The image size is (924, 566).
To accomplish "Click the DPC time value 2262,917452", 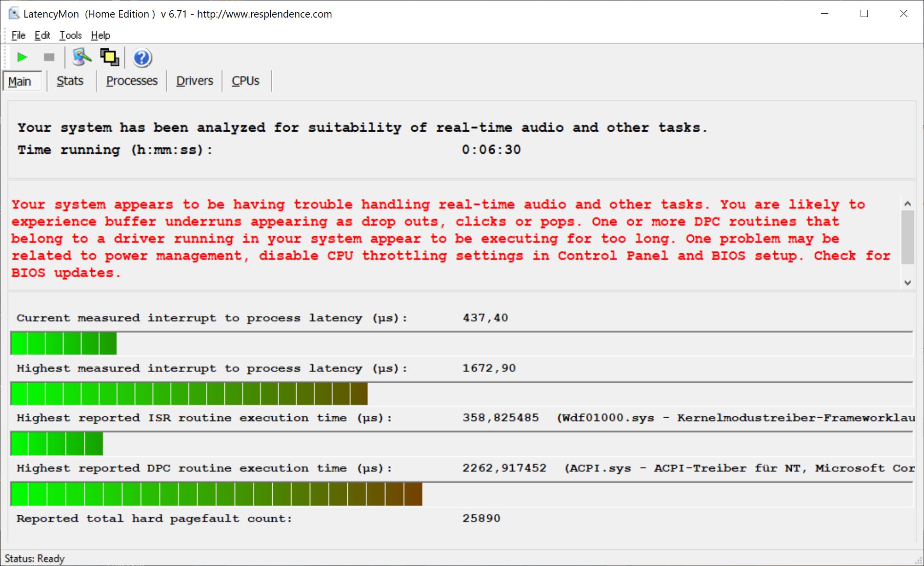I will pos(504,468).
